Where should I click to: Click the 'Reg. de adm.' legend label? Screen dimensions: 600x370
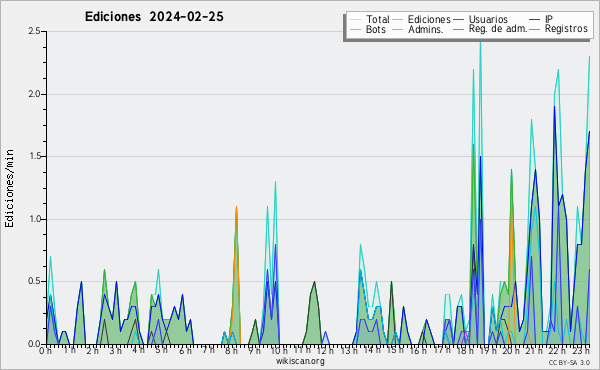point(498,29)
